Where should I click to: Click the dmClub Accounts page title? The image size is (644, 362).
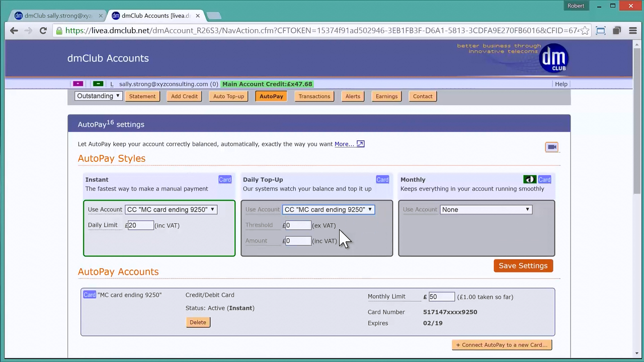pyautogui.click(x=108, y=58)
